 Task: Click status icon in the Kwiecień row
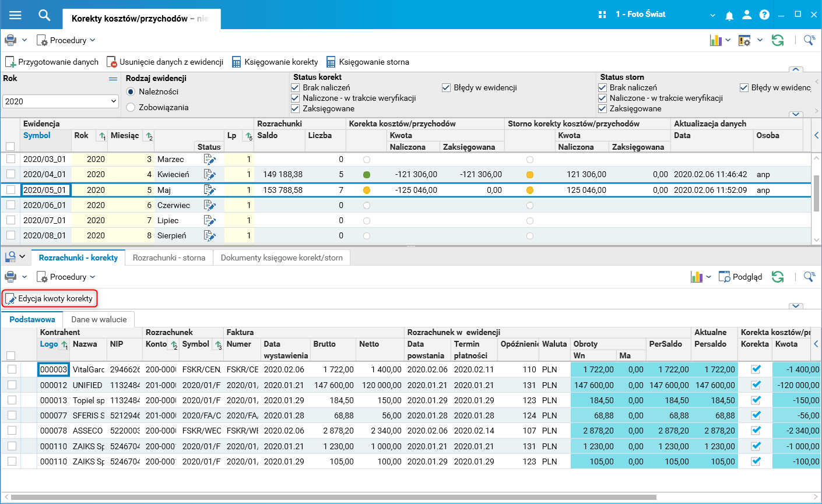tap(210, 174)
